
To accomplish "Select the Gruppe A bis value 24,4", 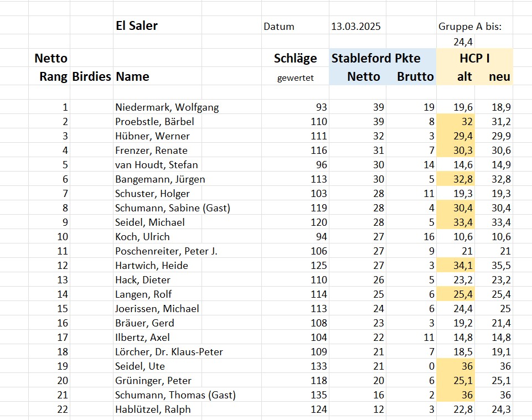I will [463, 42].
